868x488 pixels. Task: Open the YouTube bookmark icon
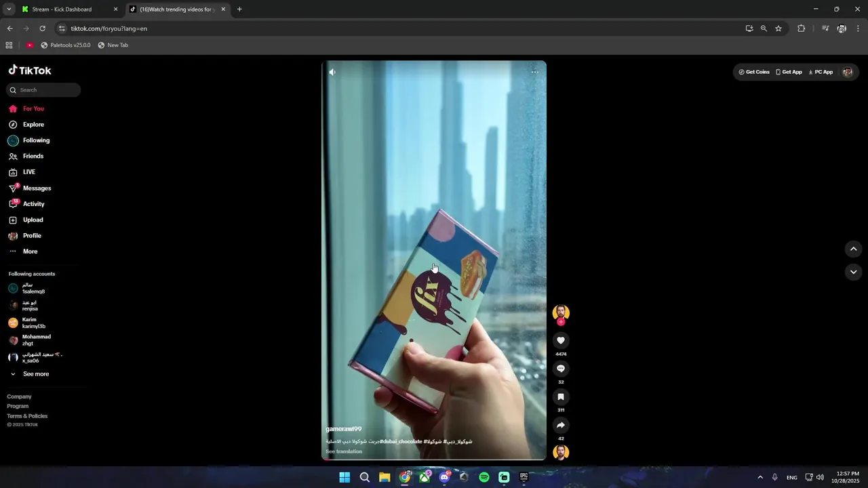coord(30,45)
